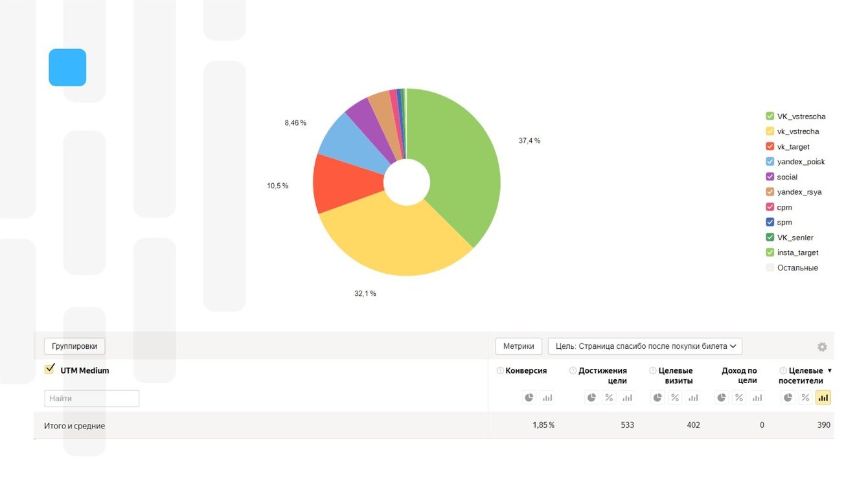Viewport: 868px width, 488px height.
Task: Click pie chart icon under Конверсия
Action: point(529,397)
